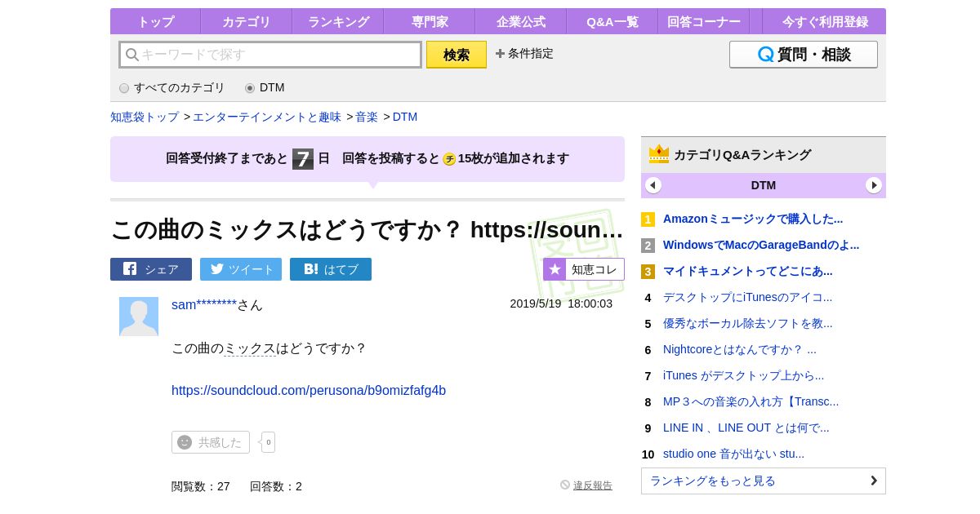Show the next ranking category with right arrow

(874, 185)
